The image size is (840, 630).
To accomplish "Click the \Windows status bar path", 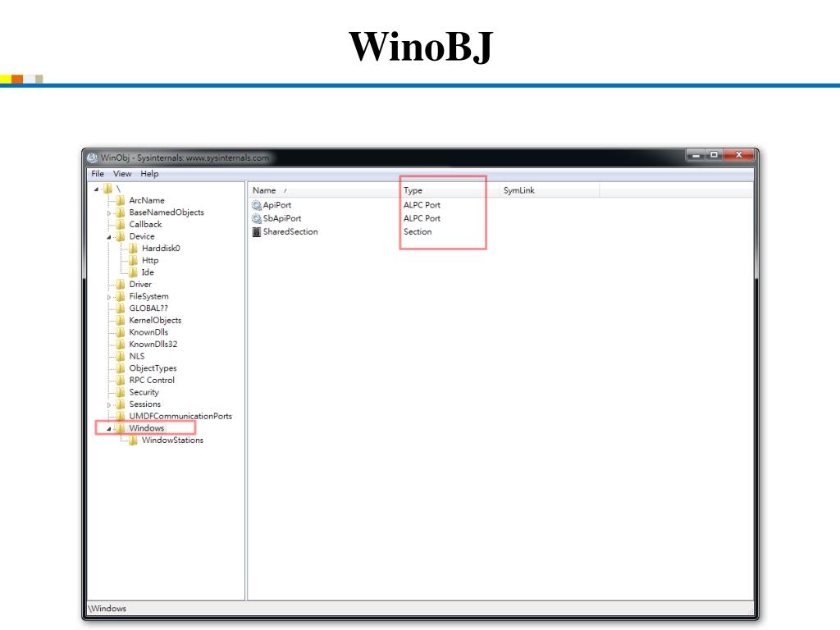I will point(107,609).
